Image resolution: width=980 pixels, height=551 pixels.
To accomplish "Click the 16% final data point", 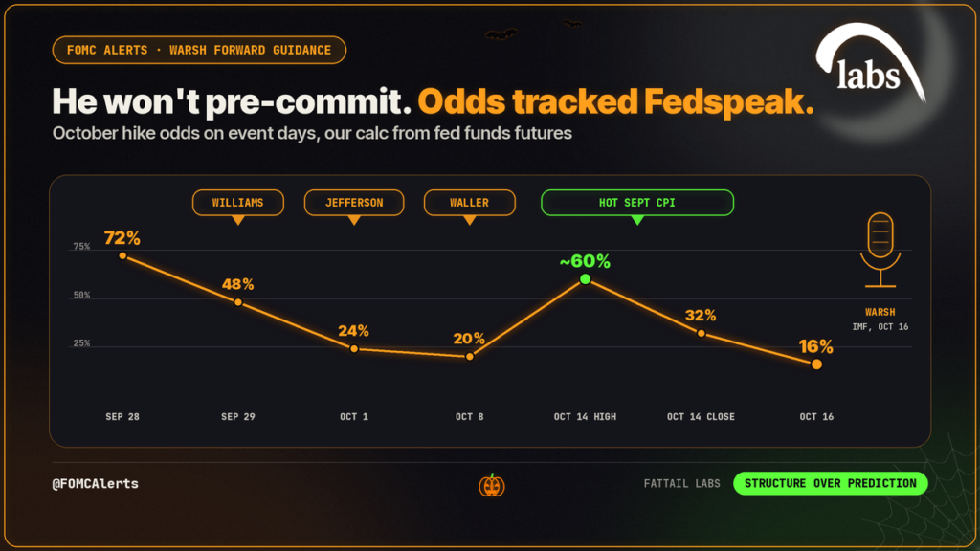I will [816, 364].
